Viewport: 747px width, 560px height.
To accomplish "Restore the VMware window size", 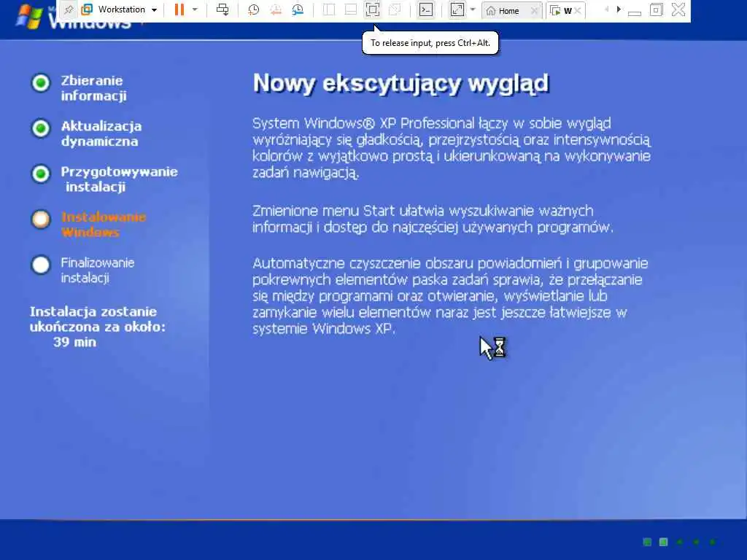I will point(657,9).
